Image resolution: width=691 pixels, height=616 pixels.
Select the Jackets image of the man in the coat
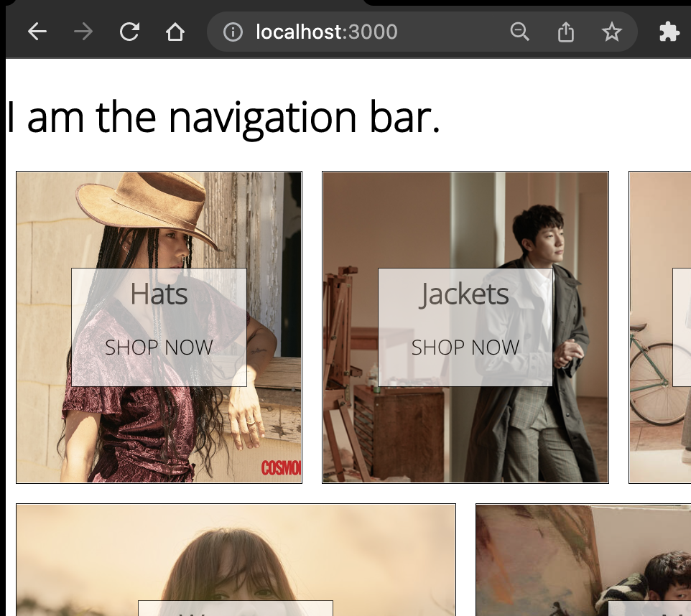465,327
